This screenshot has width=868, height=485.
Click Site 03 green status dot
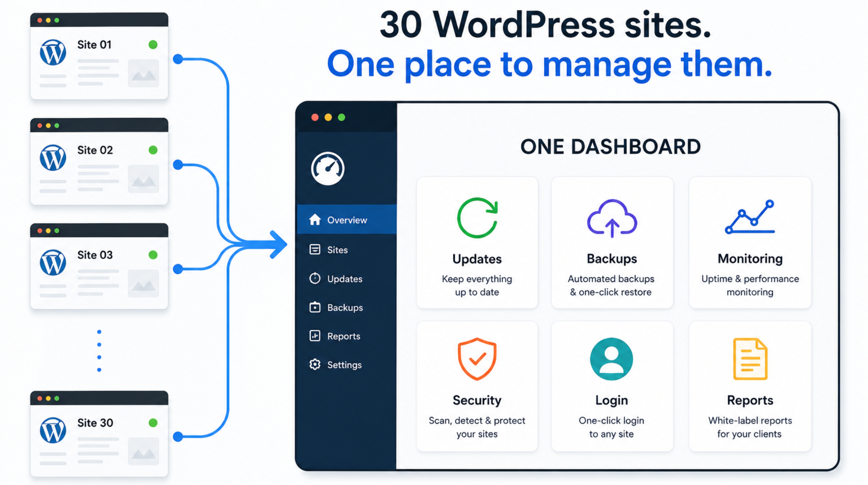coord(153,255)
